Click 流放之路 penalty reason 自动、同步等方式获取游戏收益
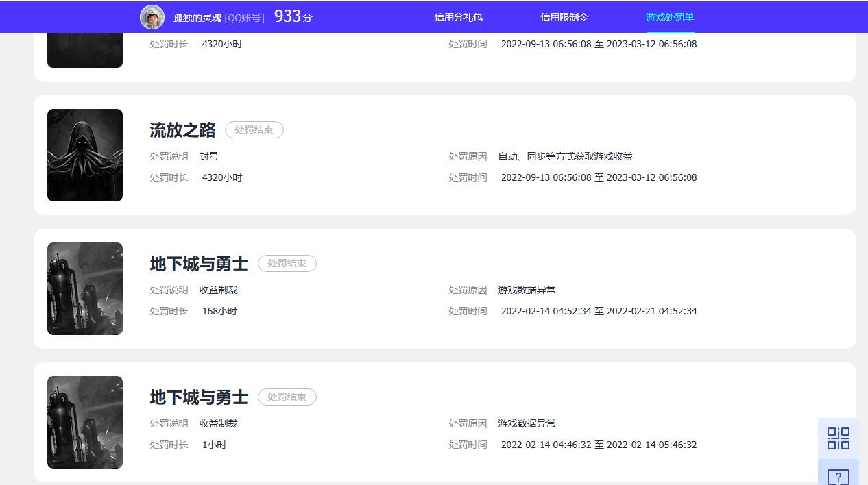This screenshot has width=868, height=485. tap(565, 156)
